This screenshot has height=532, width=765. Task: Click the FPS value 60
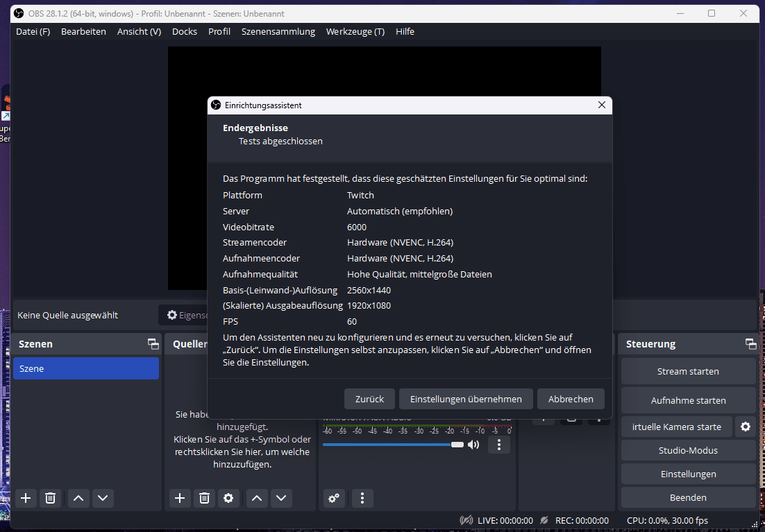[x=352, y=322]
